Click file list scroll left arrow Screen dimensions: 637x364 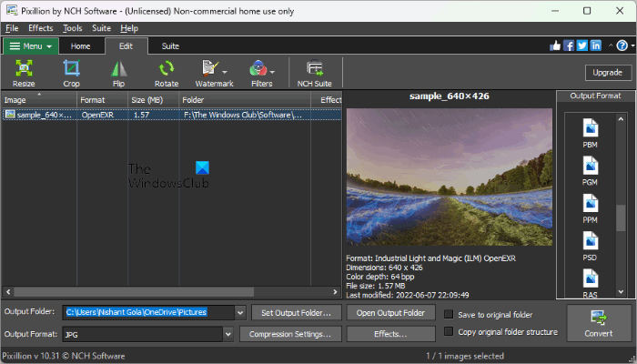tap(7, 292)
